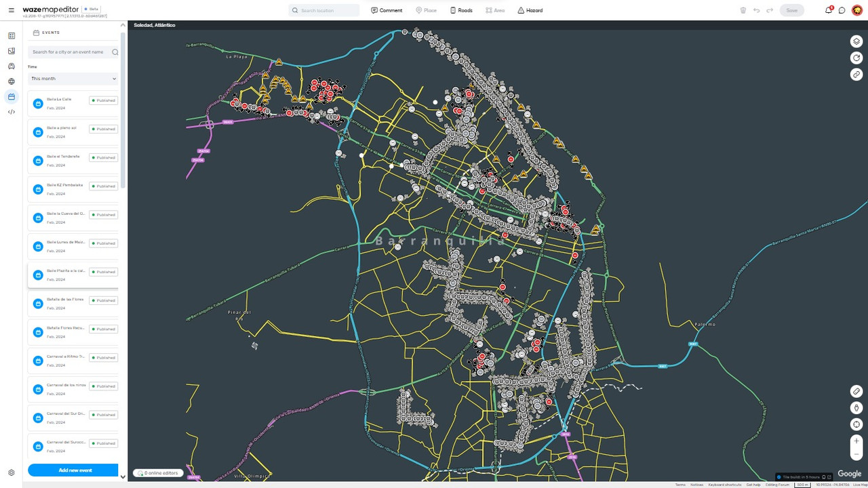
Task: Copy the permalink link icon
Action: coord(856,74)
